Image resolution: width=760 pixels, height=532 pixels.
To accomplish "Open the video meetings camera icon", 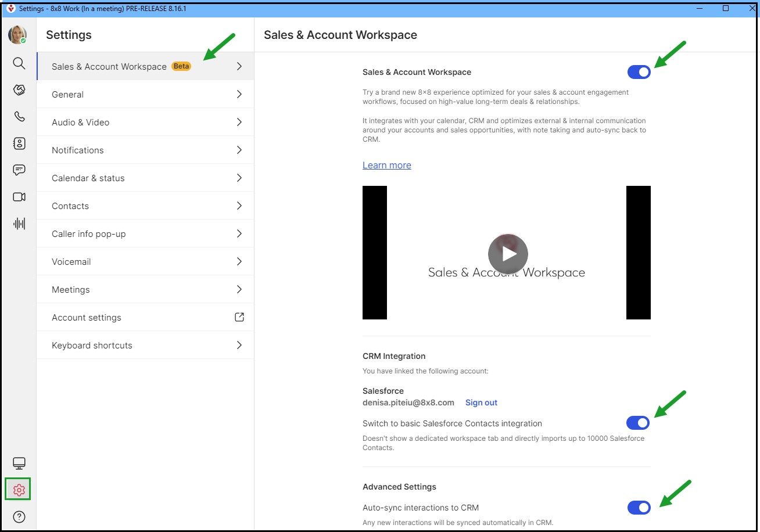I will pyautogui.click(x=19, y=197).
